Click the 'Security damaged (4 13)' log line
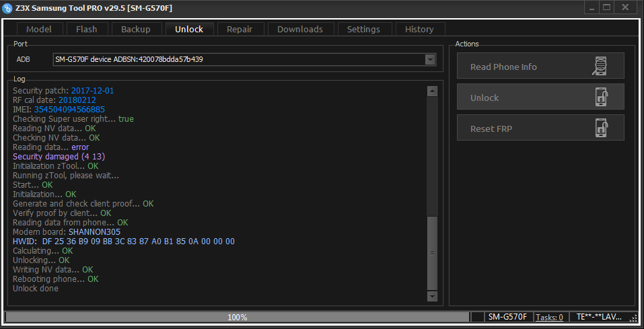 (59, 157)
